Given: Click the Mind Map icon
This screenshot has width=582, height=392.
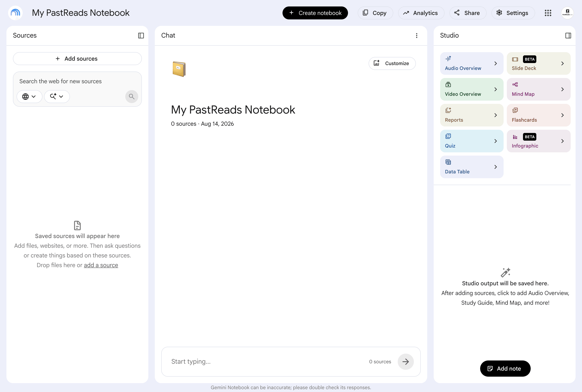Looking at the screenshot, I should click(x=515, y=84).
